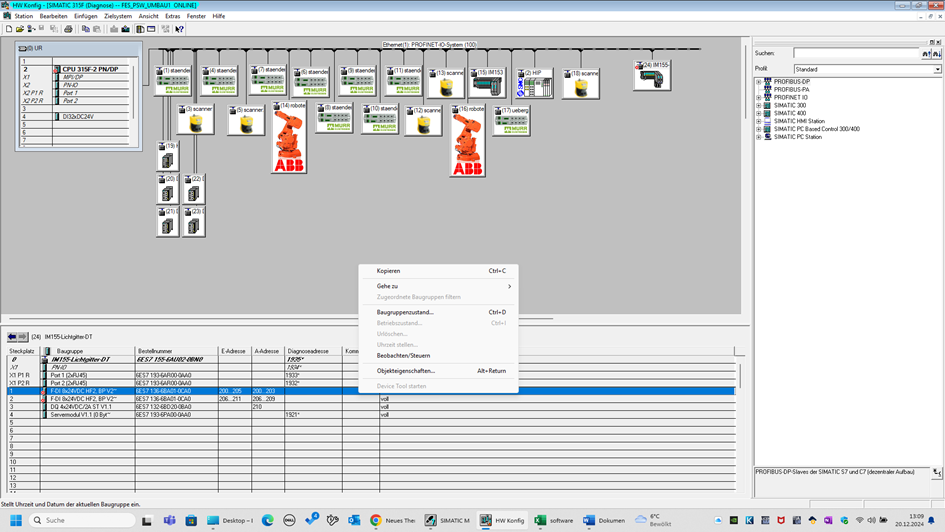
Task: Click the Download to module toolbar icon
Action: (114, 29)
